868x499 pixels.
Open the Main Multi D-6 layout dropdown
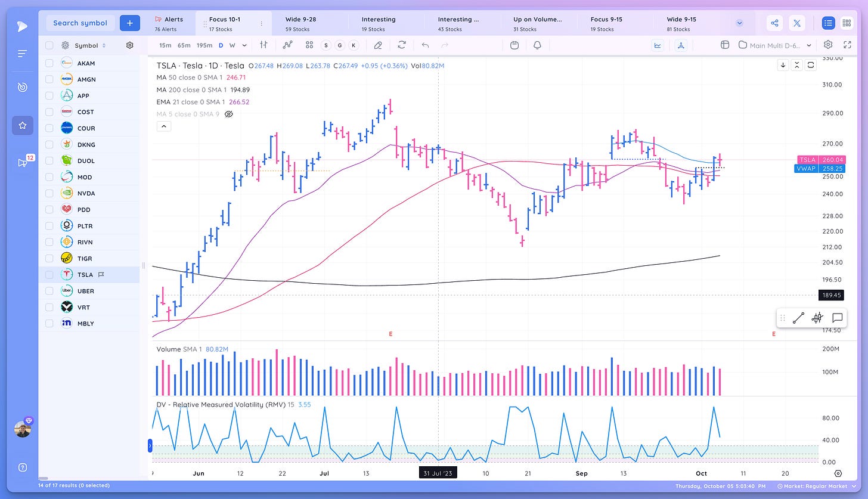click(774, 45)
